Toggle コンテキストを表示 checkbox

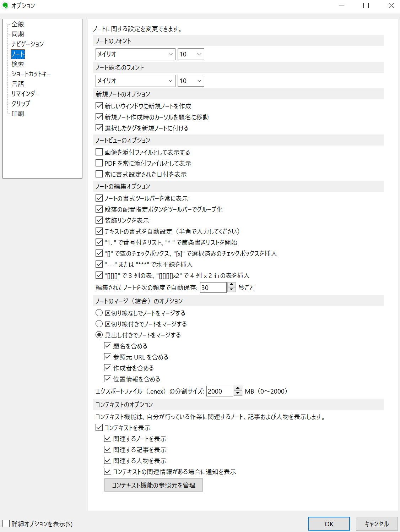pyautogui.click(x=99, y=427)
